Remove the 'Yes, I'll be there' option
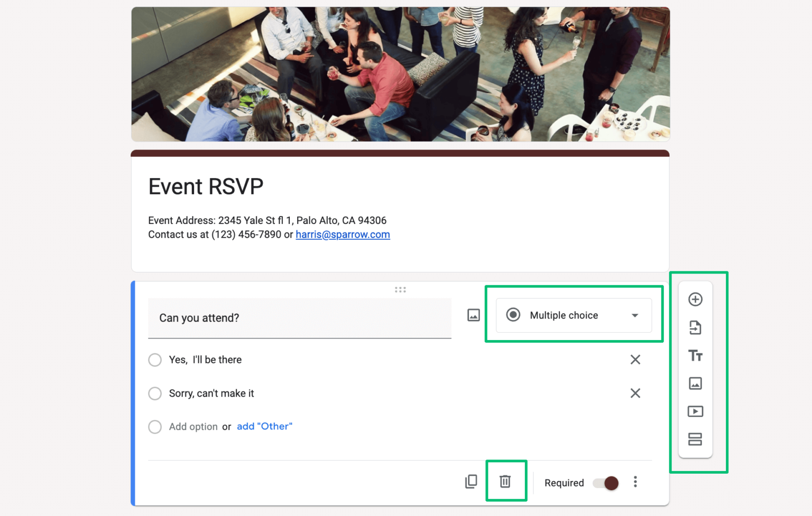This screenshot has width=812, height=516. 635,360
